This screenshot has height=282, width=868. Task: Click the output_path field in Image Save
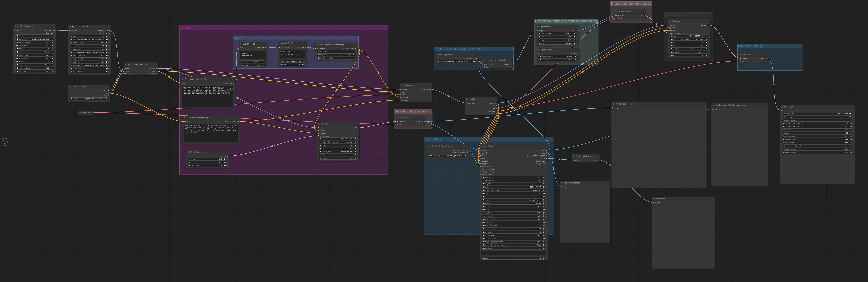point(818,114)
